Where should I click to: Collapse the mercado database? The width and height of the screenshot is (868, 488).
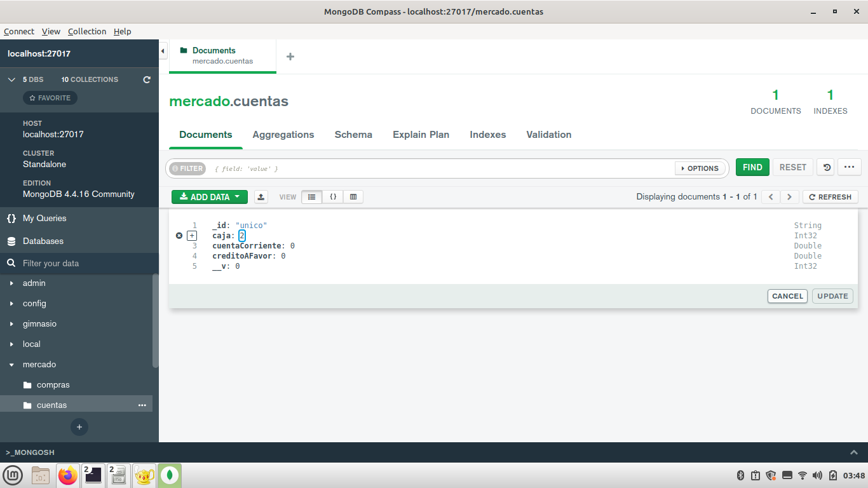[x=11, y=365]
